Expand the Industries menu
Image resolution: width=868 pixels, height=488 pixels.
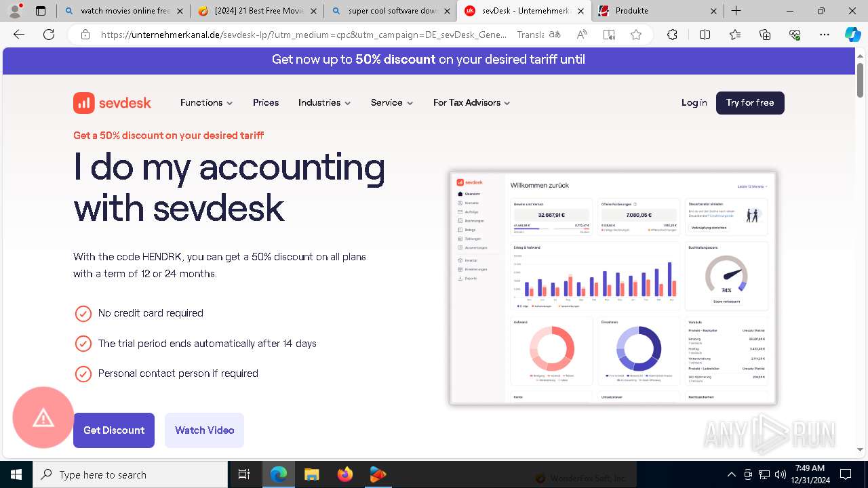tap(325, 103)
